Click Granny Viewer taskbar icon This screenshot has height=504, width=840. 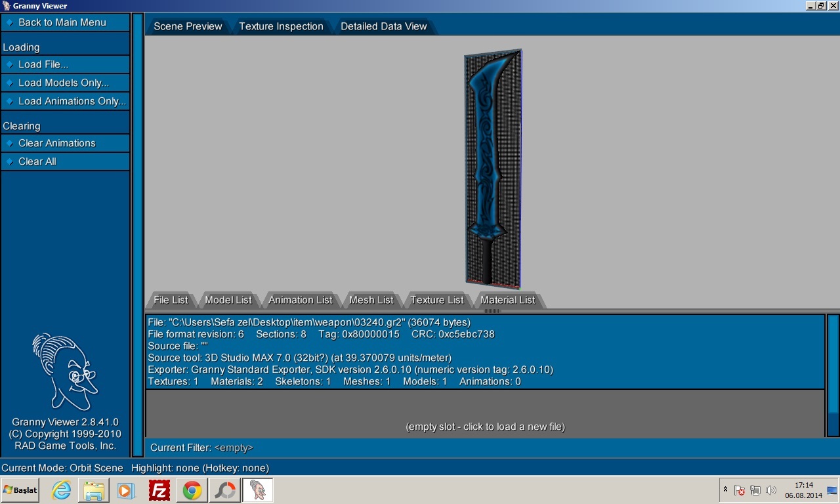(258, 490)
